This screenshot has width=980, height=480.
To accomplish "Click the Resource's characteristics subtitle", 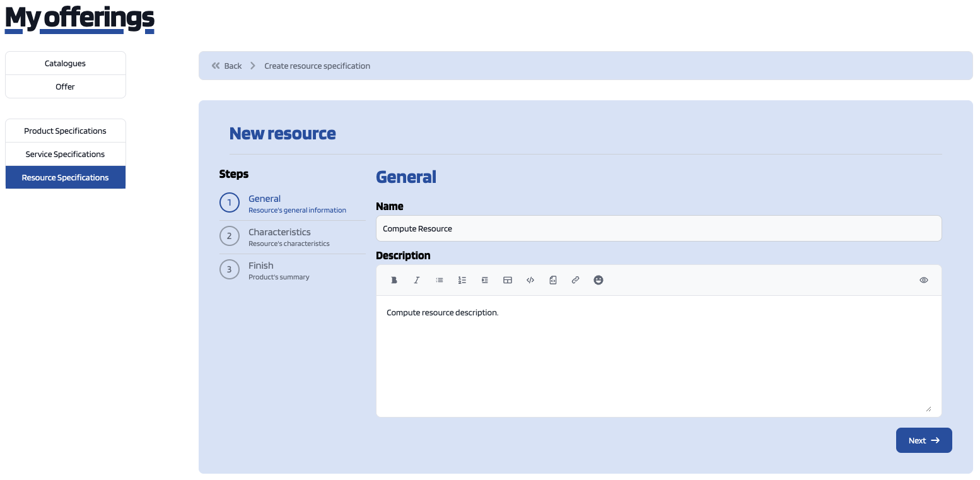I will [x=289, y=243].
